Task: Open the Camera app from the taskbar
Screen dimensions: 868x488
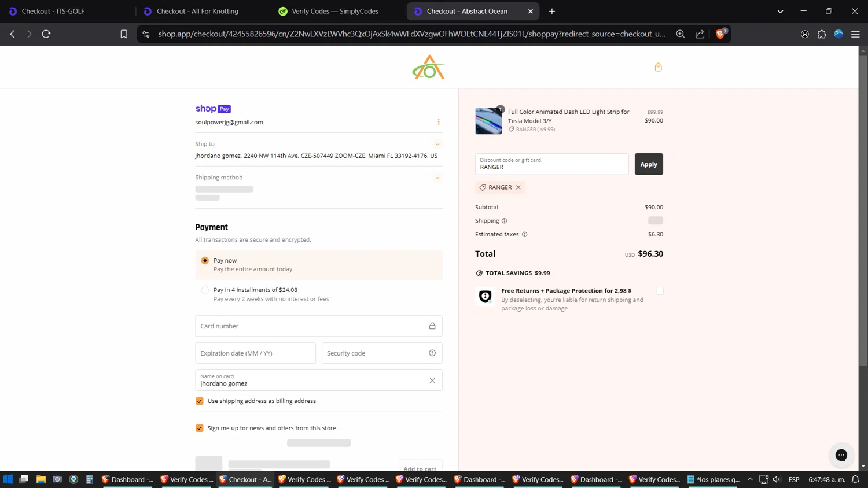Action: click(x=57, y=479)
